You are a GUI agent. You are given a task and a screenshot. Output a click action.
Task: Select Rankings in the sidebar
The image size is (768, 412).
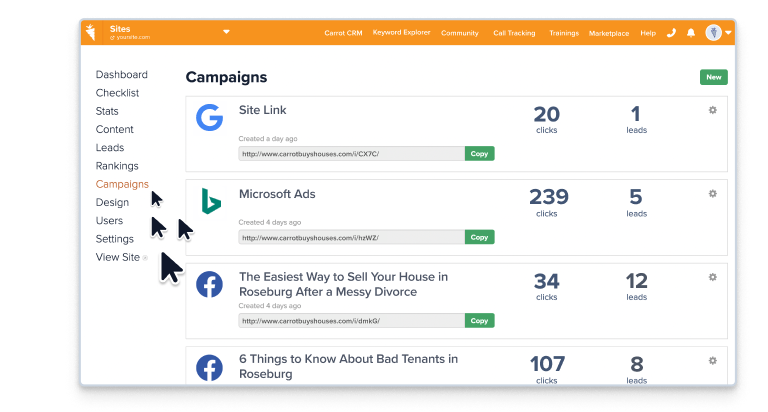point(117,166)
